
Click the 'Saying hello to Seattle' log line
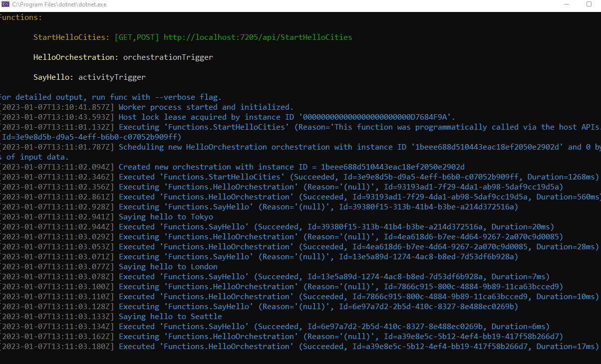point(170,317)
